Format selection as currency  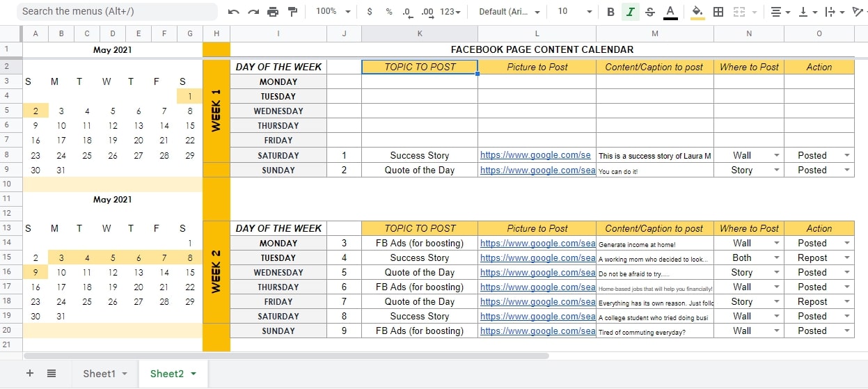369,12
